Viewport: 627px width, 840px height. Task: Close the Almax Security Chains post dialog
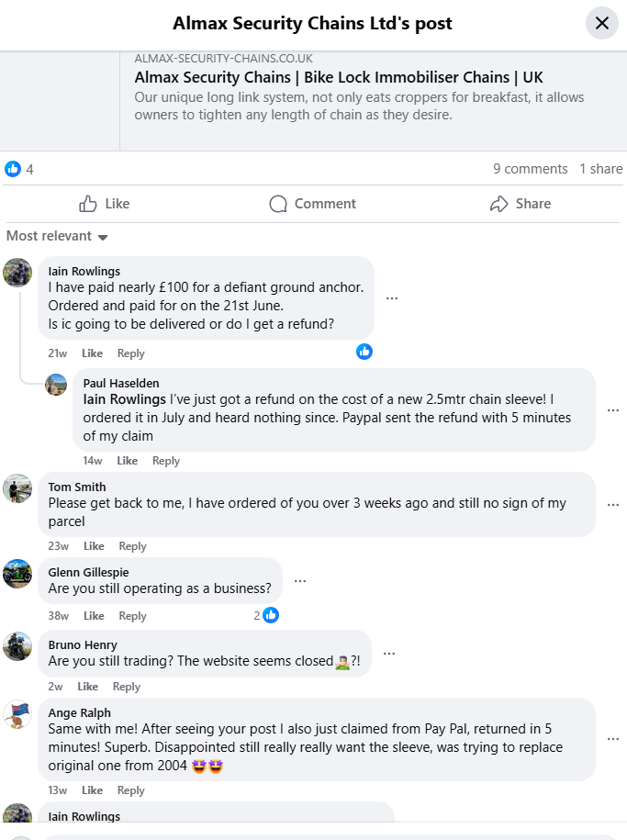602,23
